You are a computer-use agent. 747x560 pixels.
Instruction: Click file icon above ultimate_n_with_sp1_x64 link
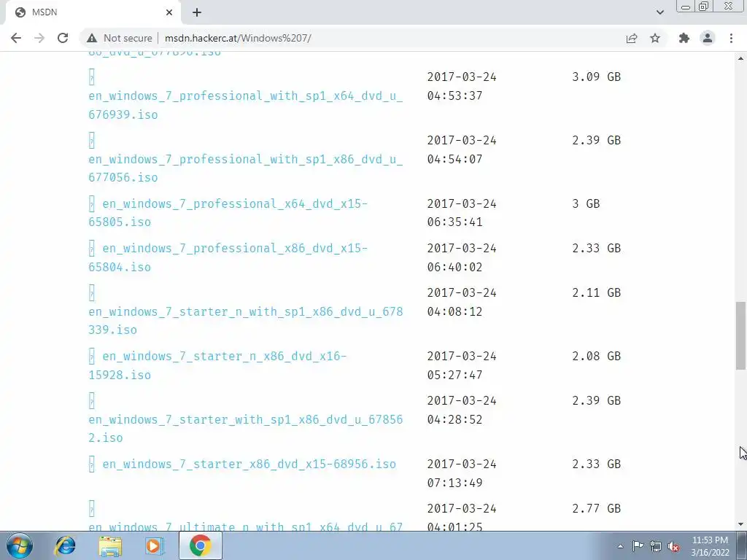[x=91, y=508]
